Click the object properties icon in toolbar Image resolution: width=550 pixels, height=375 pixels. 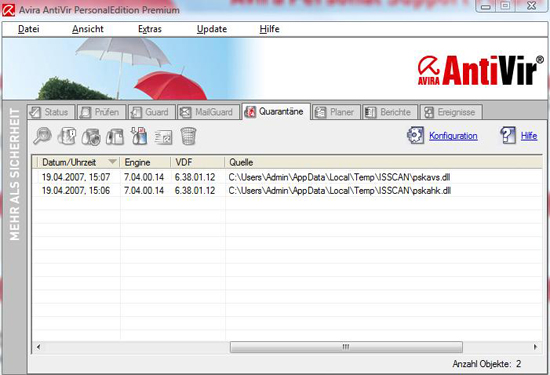(x=67, y=136)
